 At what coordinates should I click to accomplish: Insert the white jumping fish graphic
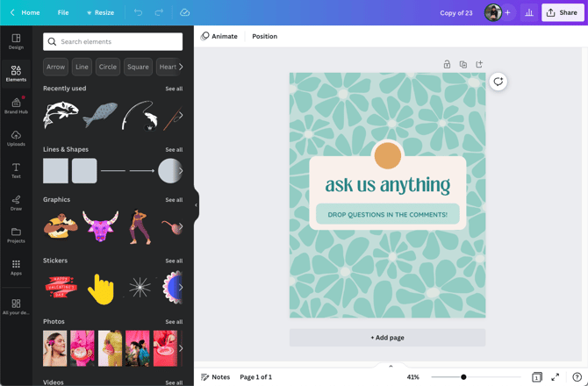pyautogui.click(x=61, y=115)
